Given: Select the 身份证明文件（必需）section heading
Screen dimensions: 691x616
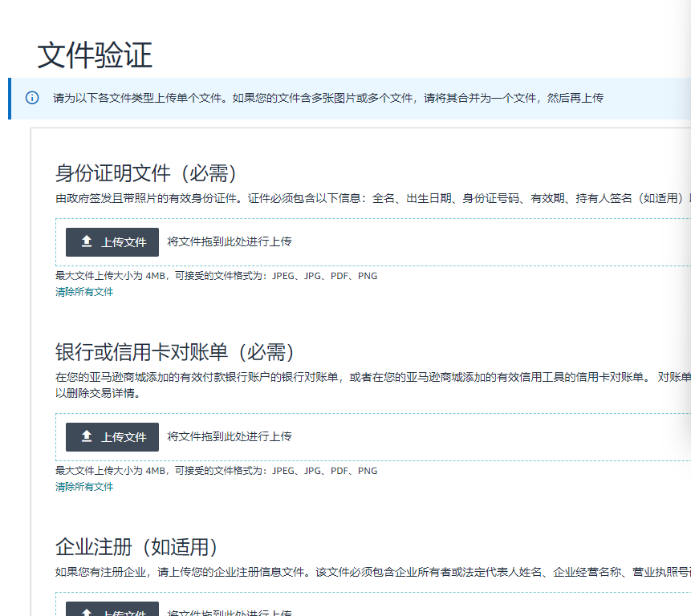Looking at the screenshot, I should coord(147,173).
